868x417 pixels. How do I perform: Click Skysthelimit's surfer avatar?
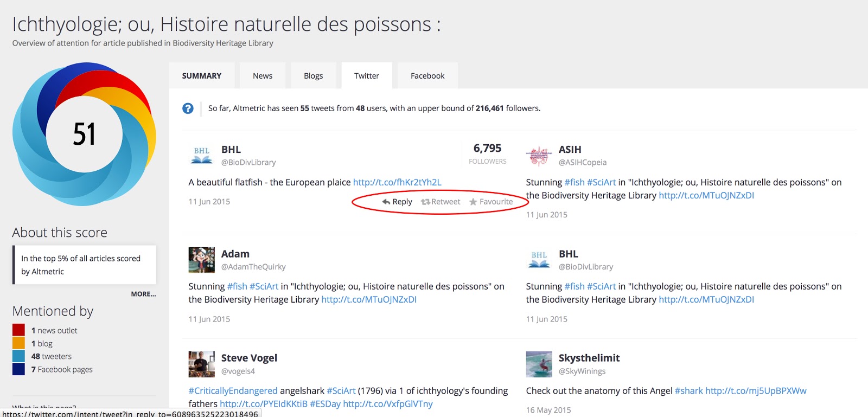(539, 364)
